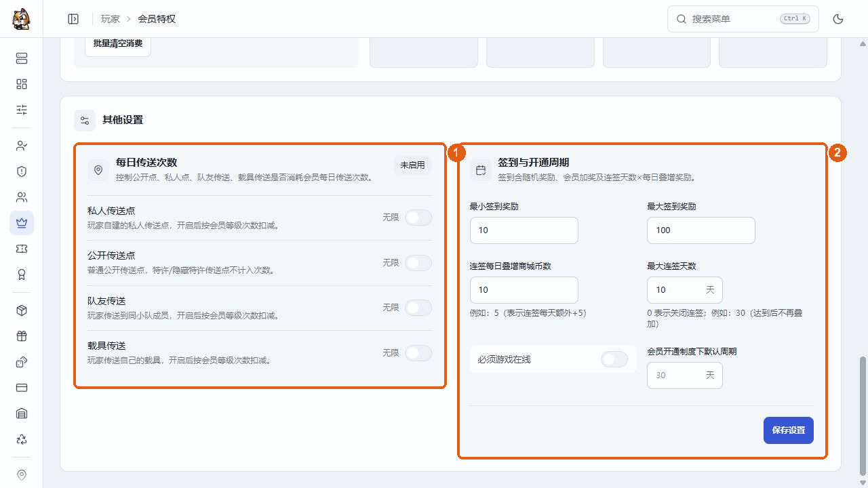868x488 pixels.
Task: Edit the 最大连签天数 input field
Action: coord(685,290)
